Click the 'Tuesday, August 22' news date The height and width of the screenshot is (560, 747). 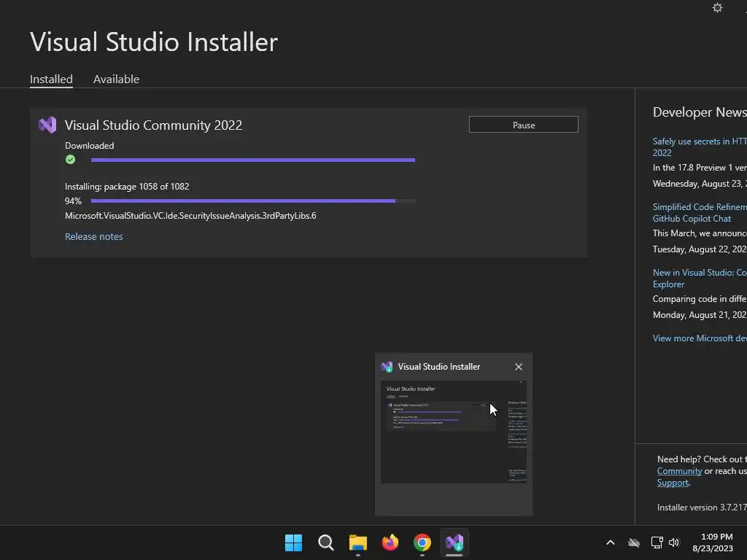[700, 249]
